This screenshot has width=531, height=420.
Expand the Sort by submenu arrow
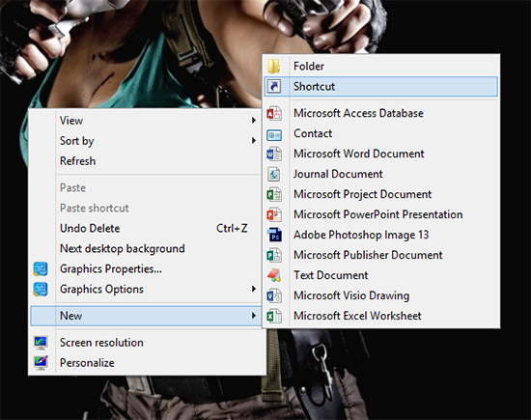point(253,140)
